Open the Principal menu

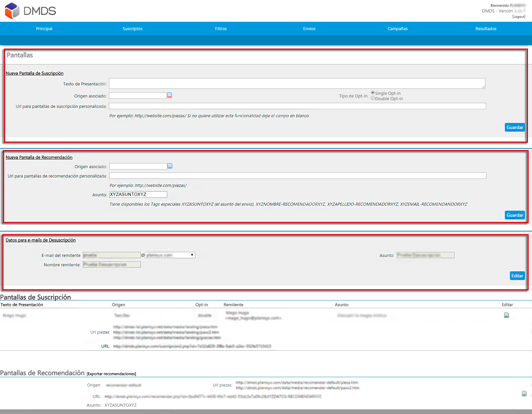[x=44, y=29]
